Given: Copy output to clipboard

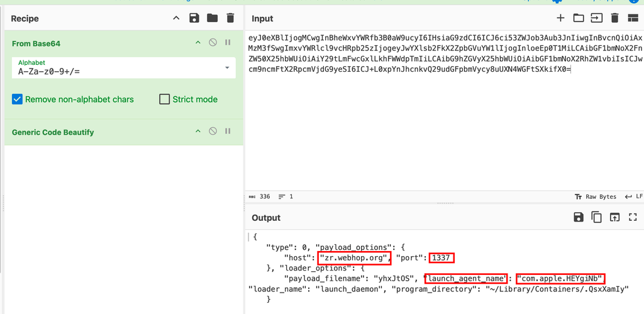Looking at the screenshot, I should pos(596,217).
